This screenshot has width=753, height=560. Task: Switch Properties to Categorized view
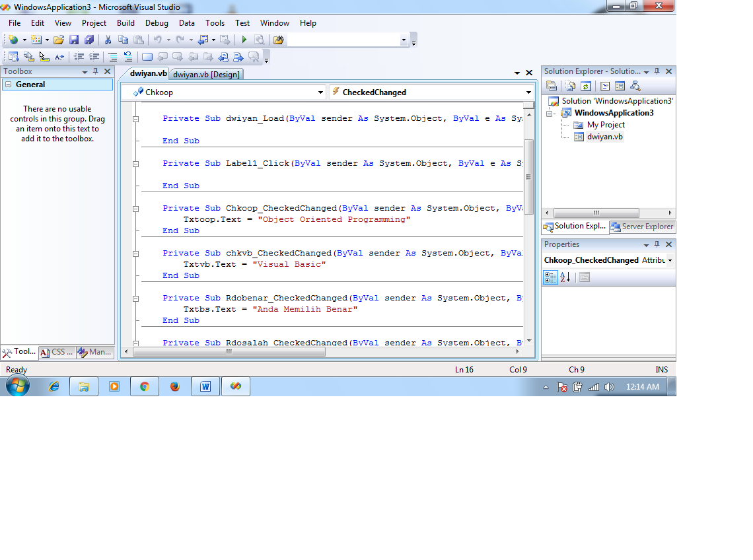pos(550,277)
